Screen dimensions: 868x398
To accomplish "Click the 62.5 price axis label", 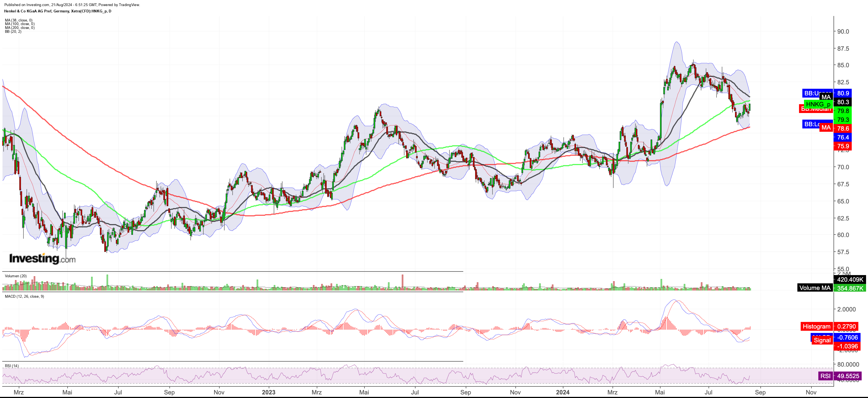I will [843, 218].
